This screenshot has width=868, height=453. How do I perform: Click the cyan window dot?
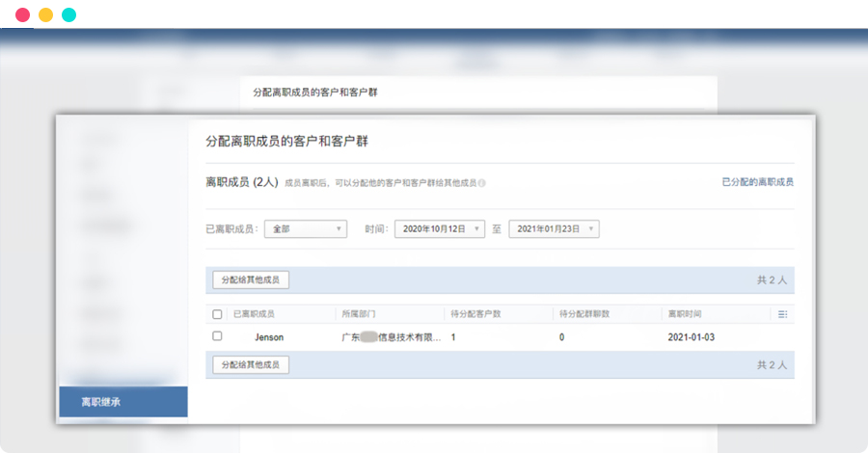coord(68,15)
